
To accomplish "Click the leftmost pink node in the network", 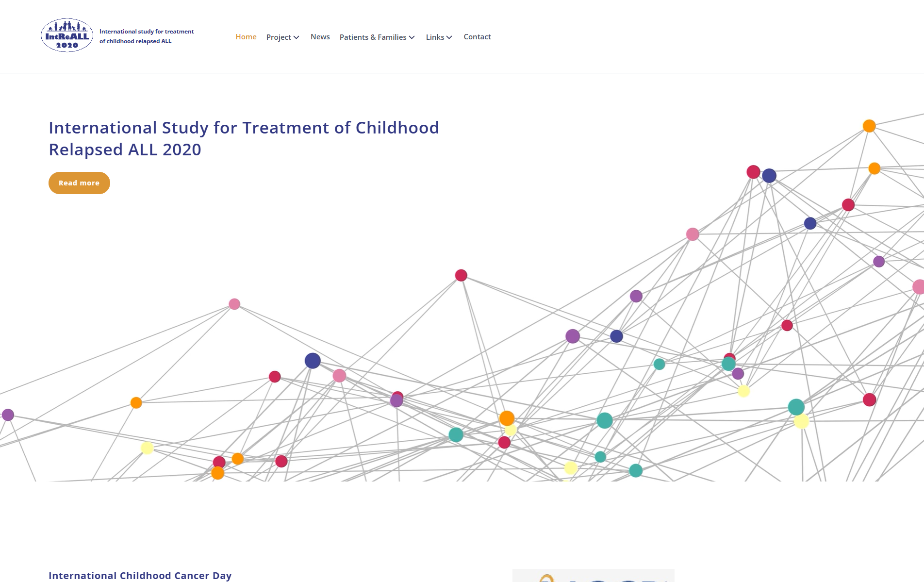I will [x=234, y=304].
